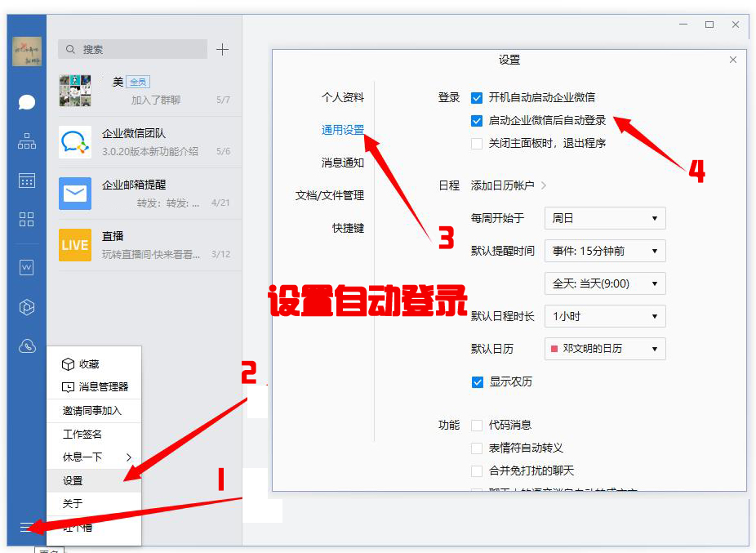Click the user profile avatar
756x553 pixels.
click(x=27, y=51)
